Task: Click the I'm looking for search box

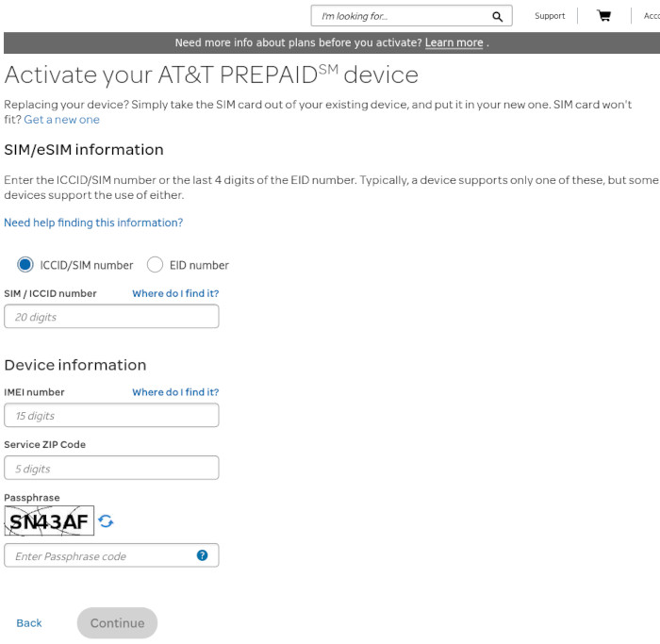Action: point(401,16)
